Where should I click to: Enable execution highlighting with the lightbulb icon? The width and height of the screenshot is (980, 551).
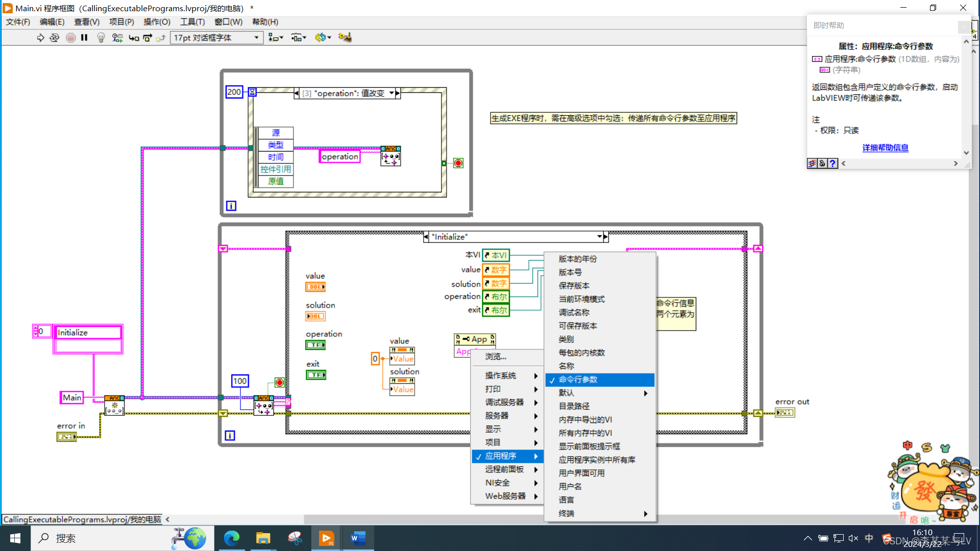click(x=101, y=37)
